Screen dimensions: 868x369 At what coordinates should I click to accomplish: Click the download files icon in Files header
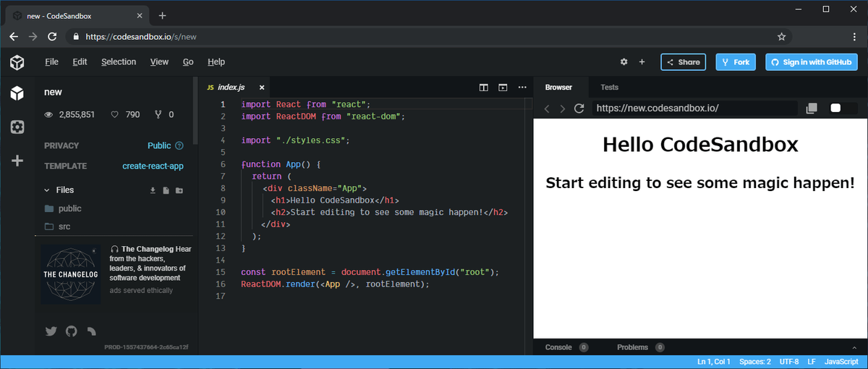(153, 190)
